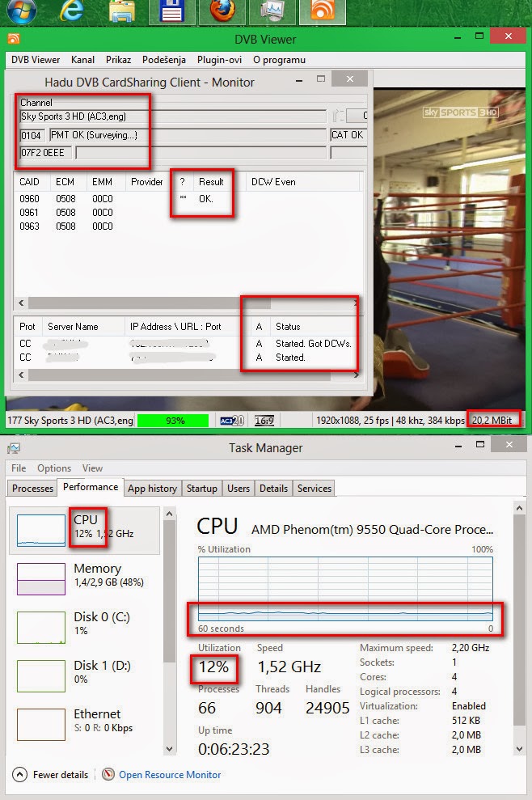Click the 20,2 MBit bitrate status
Image resolution: width=532 pixels, height=800 pixels.
[492, 421]
